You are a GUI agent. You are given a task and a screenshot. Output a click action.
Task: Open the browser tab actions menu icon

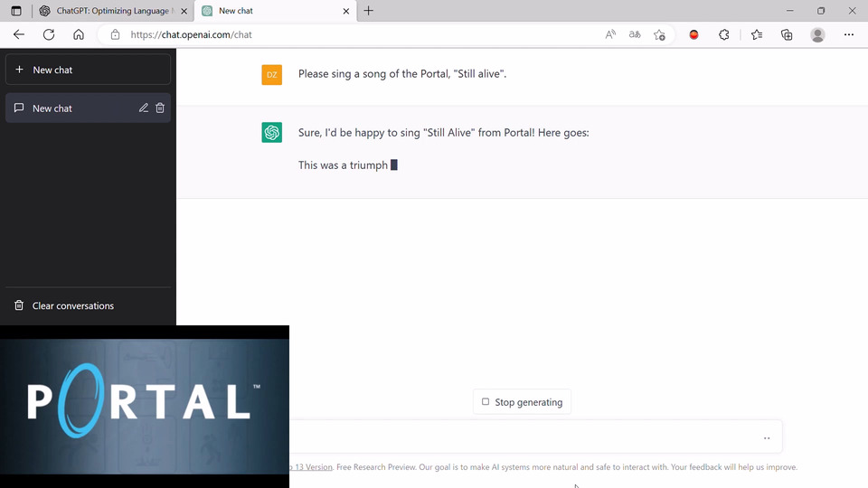point(16,11)
